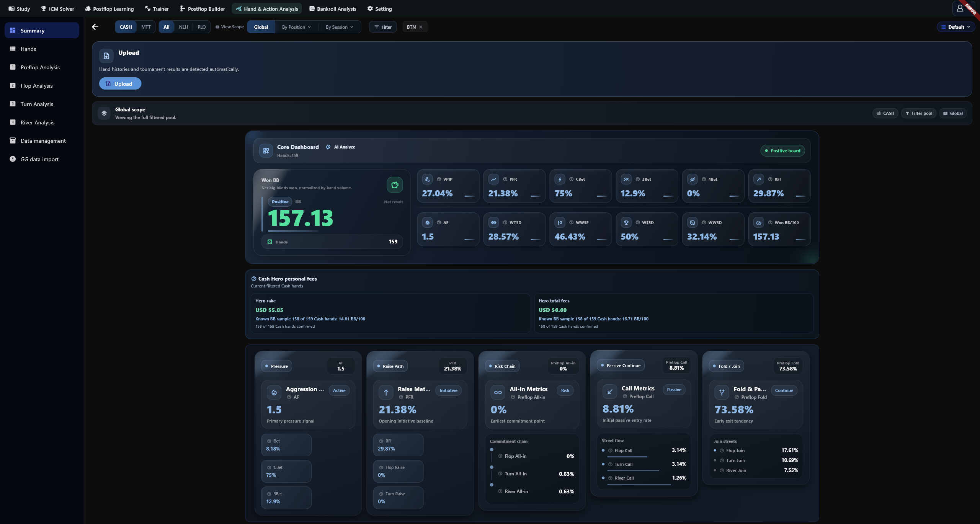
Task: Select the NLH variant toggle
Action: 183,27
